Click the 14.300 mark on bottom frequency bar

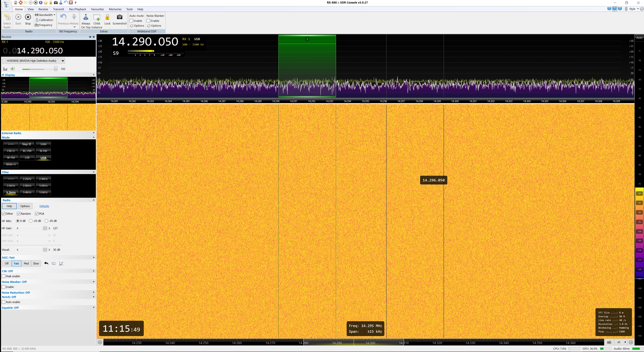(x=370, y=343)
